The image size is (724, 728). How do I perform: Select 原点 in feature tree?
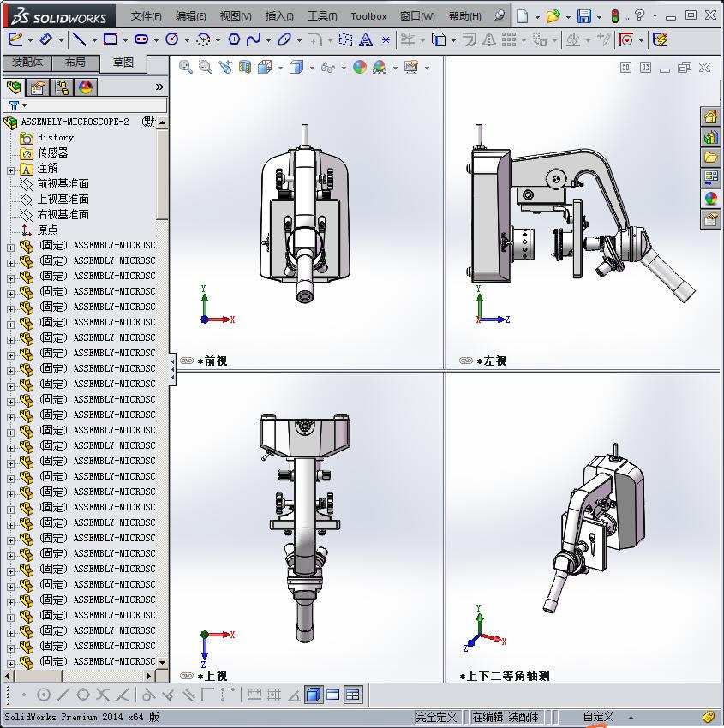point(47,230)
